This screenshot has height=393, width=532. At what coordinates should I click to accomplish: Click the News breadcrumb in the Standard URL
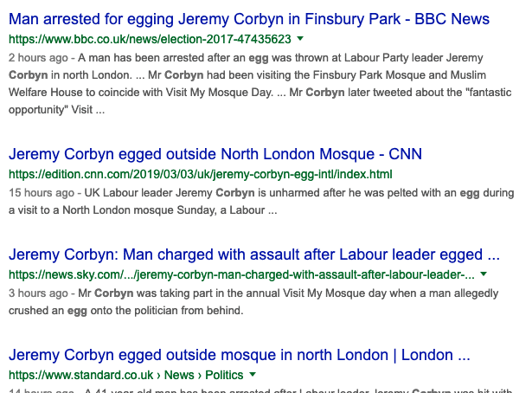(179, 376)
